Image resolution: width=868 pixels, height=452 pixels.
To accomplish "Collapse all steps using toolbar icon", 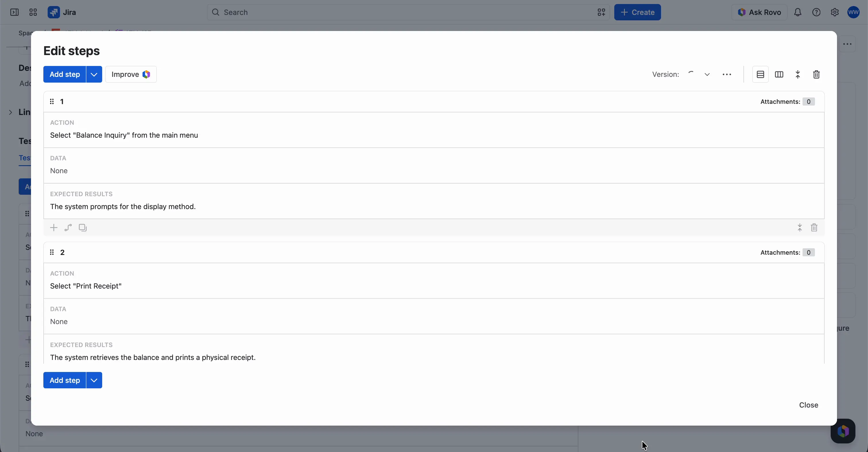I will click(798, 74).
